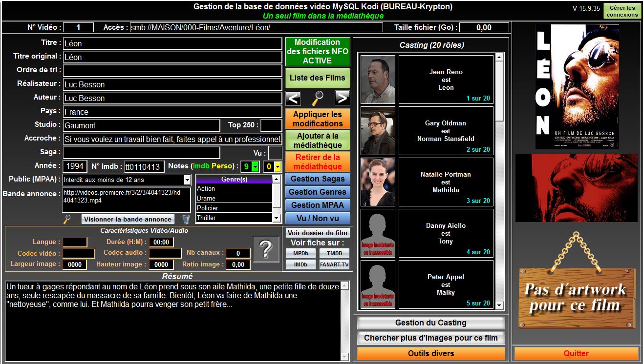Click the Studio field with Gaumont
The image size is (643, 364).
[142, 125]
